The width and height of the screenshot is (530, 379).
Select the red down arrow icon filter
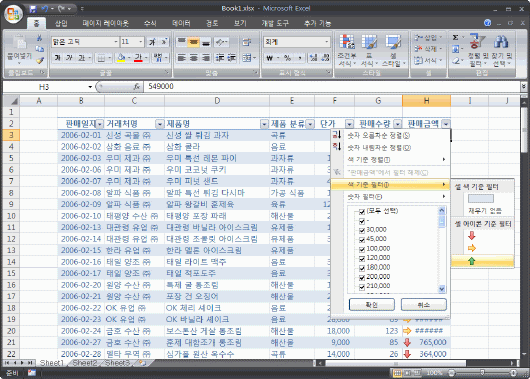pos(472,236)
